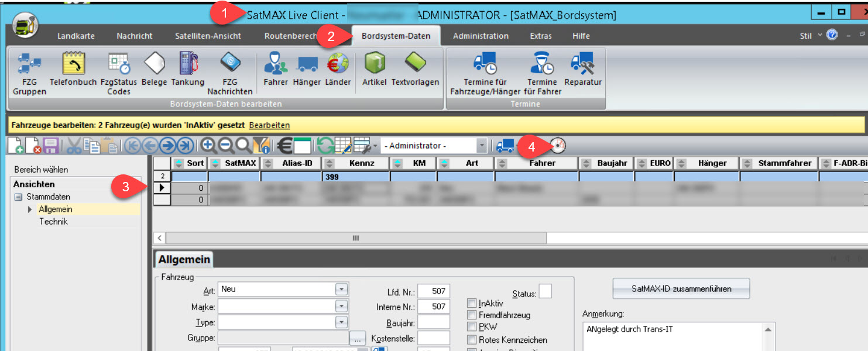Open the Marke dropdown
The image size is (868, 351).
[x=341, y=306]
